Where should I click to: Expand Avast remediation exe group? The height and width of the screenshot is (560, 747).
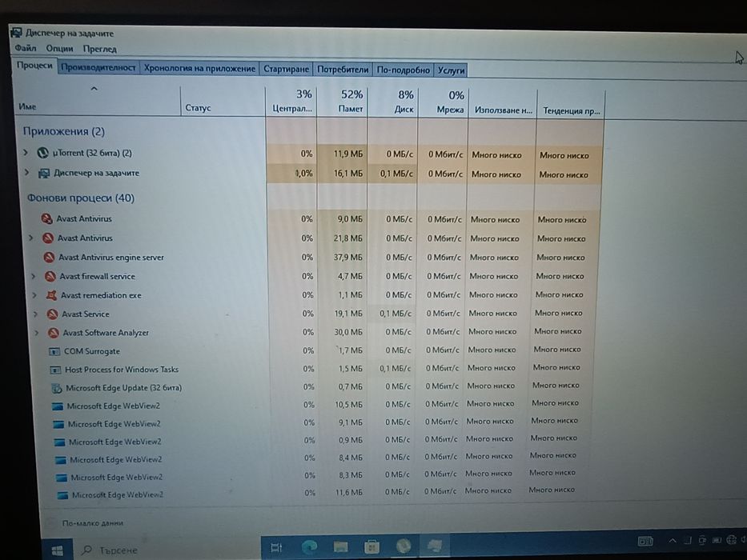click(x=34, y=295)
